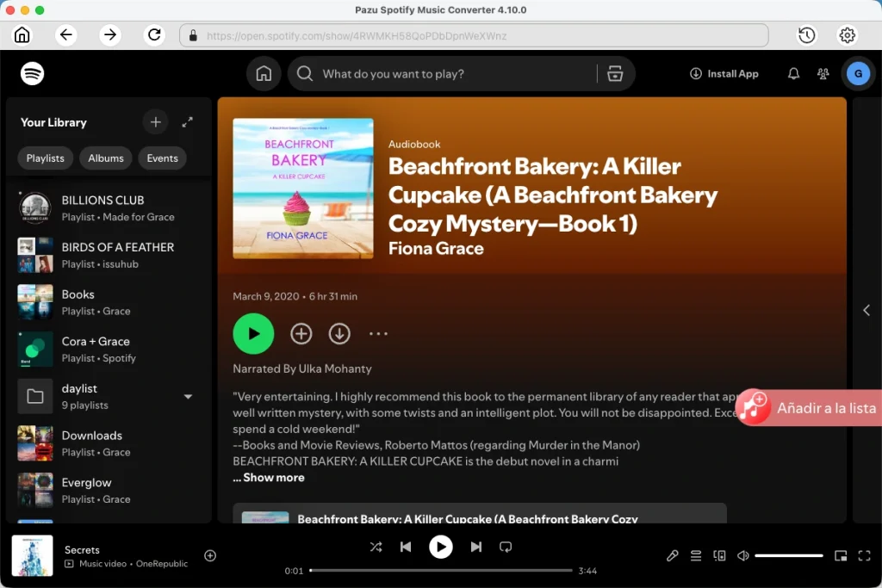Expand the collapsed right sidebar panel
This screenshot has height=588, width=882.
(x=866, y=310)
